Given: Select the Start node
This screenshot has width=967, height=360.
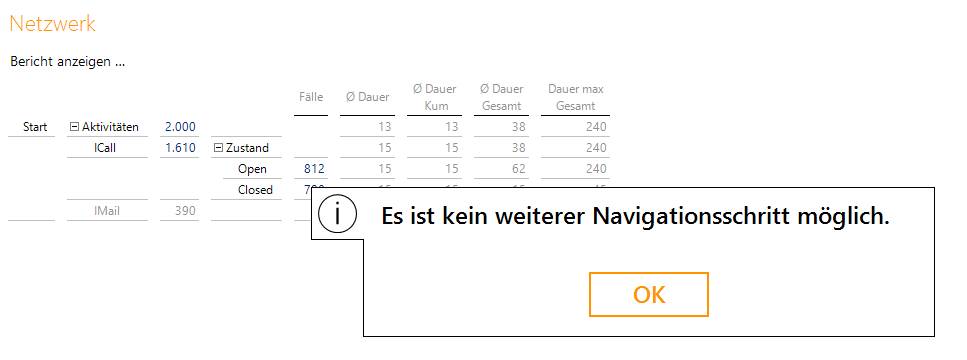Looking at the screenshot, I should point(35,127).
